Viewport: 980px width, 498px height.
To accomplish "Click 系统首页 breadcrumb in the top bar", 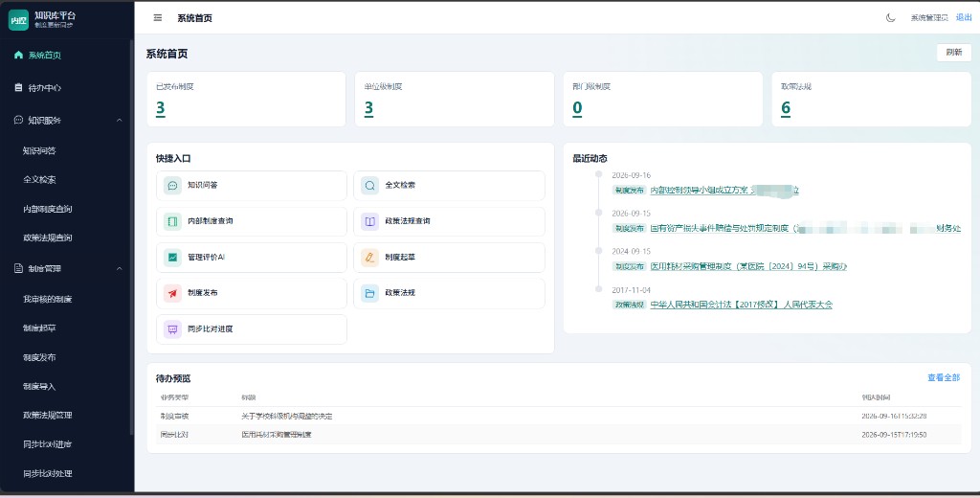I will pyautogui.click(x=194, y=18).
